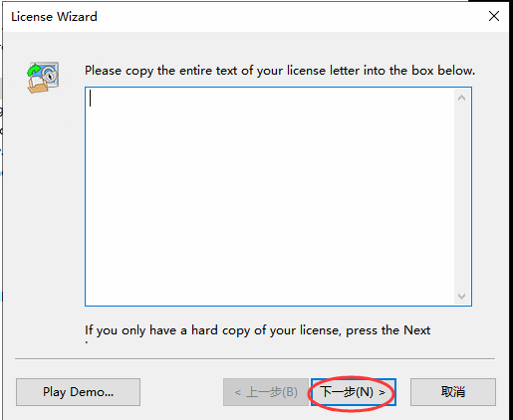This screenshot has height=420, width=513.
Task: Cancel the wizard with the 取消 button
Action: pyautogui.click(x=453, y=392)
